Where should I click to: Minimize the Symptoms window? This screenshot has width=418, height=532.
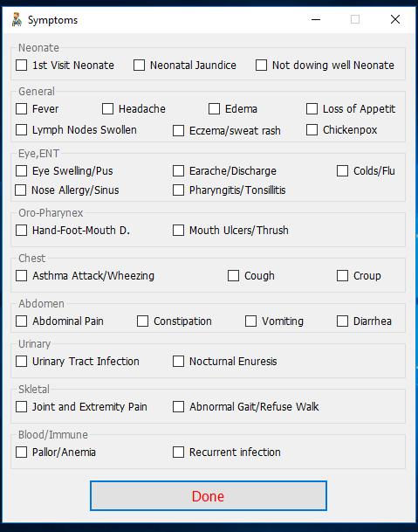(316, 20)
